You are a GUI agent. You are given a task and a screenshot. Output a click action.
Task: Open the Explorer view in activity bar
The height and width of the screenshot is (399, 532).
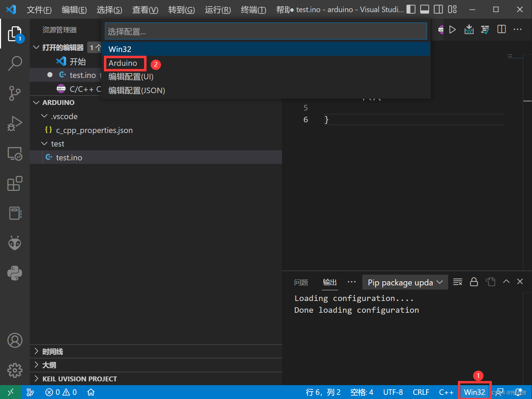[15, 34]
